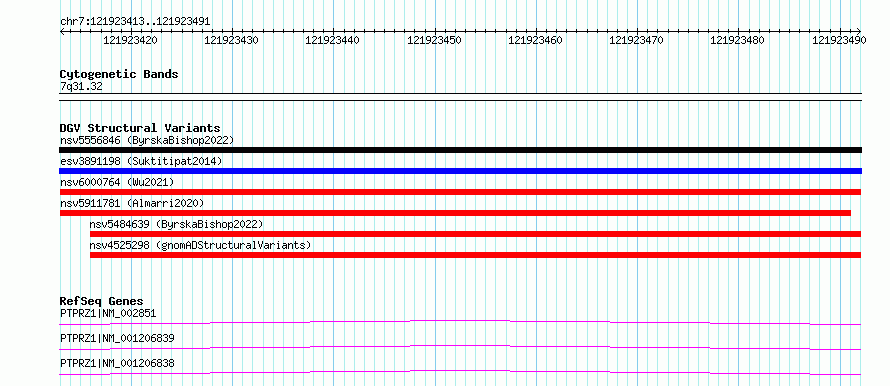Click ruler position 121923430
The image size is (890, 386).
pos(232,41)
